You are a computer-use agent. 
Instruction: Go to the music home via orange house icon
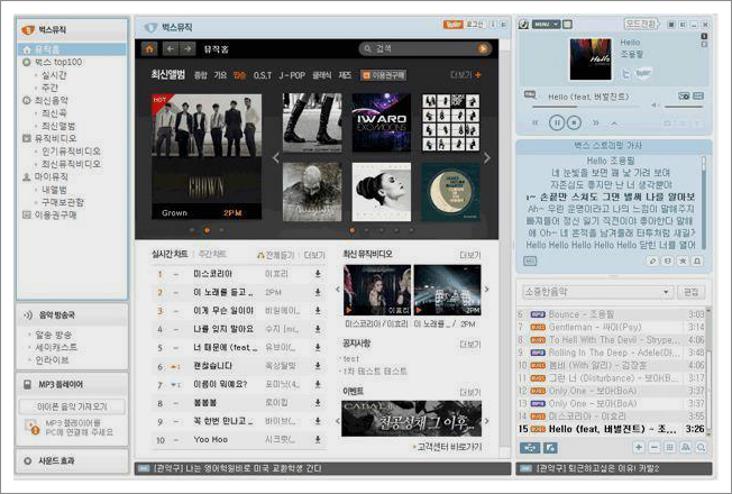click(149, 49)
